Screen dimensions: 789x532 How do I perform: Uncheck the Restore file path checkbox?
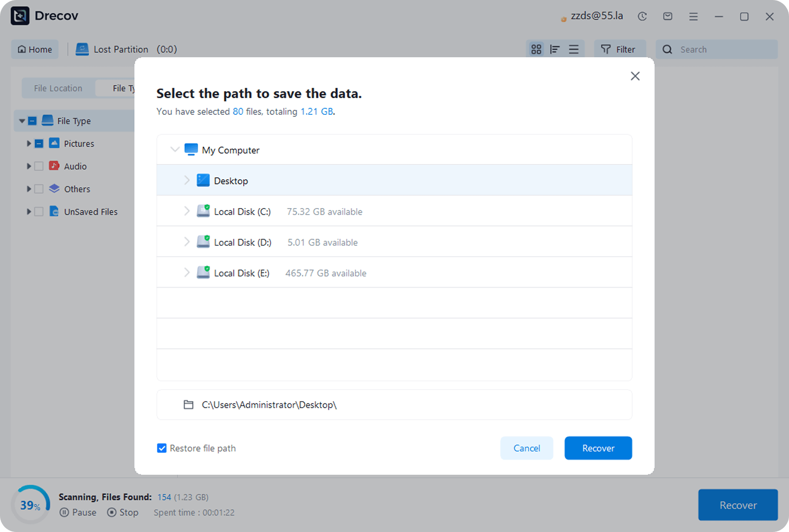[162, 448]
